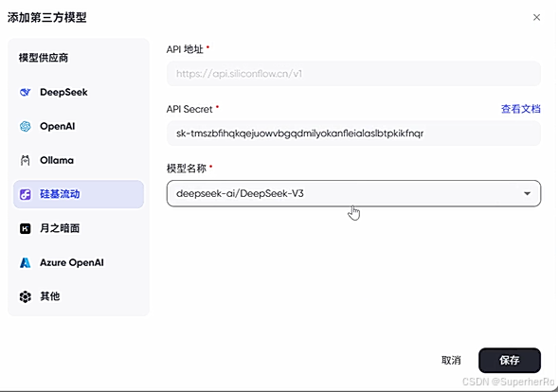Screen dimensions: 558x392
Task: Select the 硅基流动 provider entry
Action: [79, 194]
